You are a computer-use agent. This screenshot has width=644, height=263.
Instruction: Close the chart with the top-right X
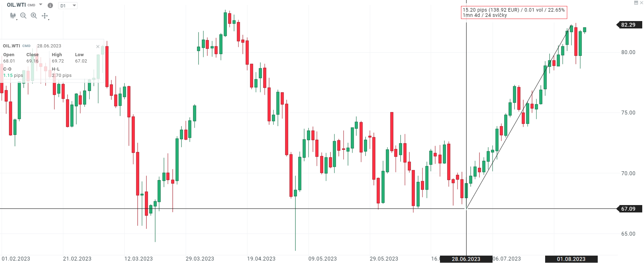(641, 3)
